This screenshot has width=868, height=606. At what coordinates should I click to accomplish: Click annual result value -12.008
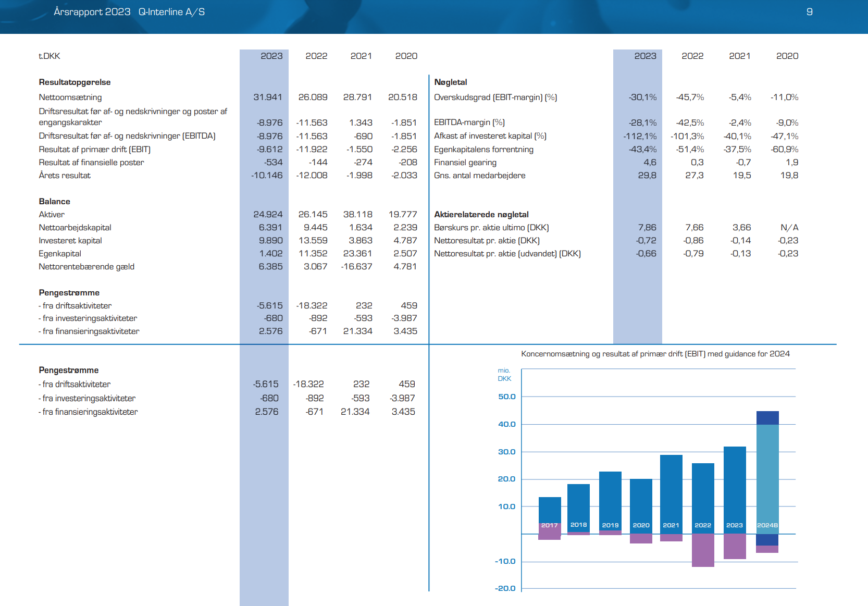coord(312,175)
